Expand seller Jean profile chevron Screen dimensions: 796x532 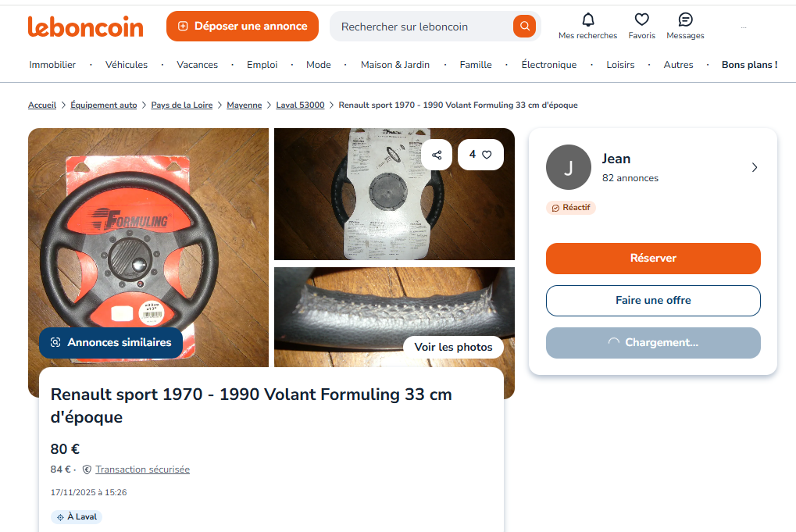point(754,167)
